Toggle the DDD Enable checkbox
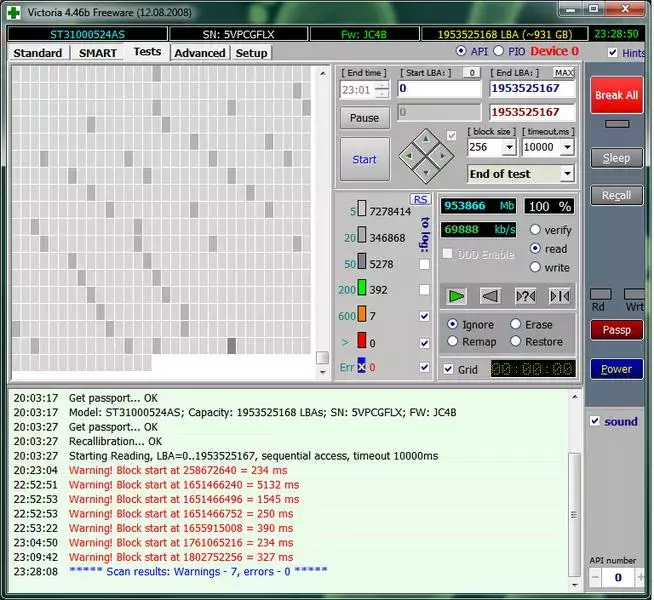 point(448,254)
